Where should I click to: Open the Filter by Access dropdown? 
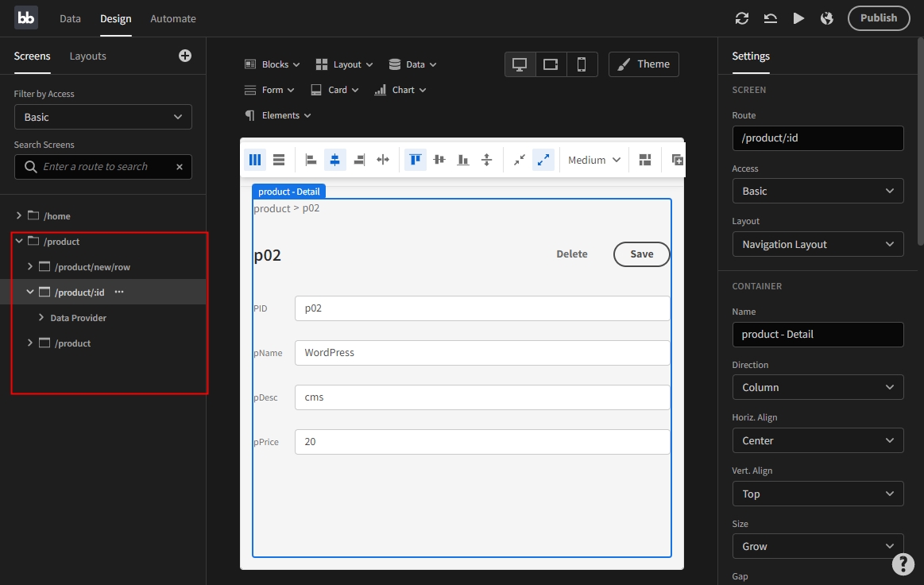[103, 117]
